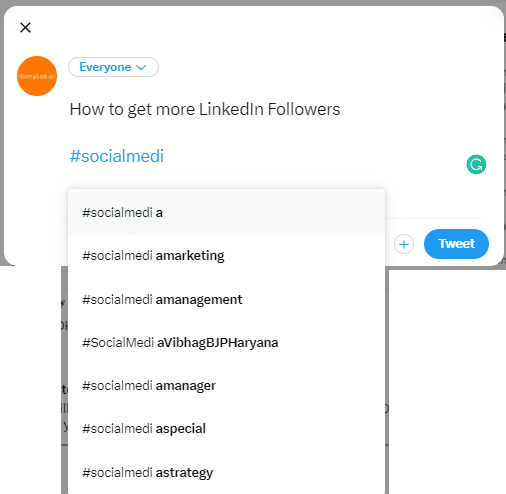Click the orange StoryLab.ai profile avatar
Viewport: 506px width, 494px height.
[37, 76]
